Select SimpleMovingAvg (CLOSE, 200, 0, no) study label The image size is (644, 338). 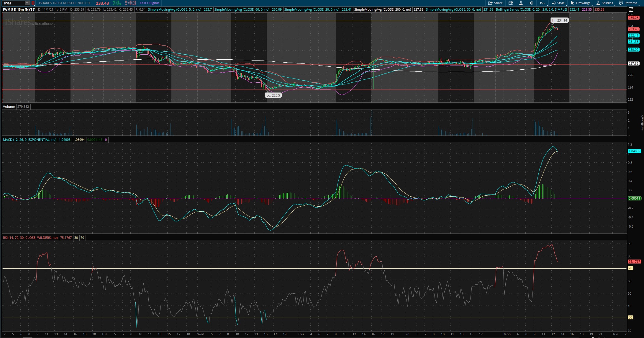point(382,9)
